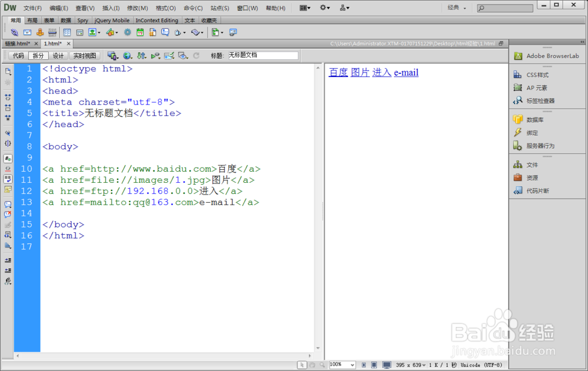Click the Hyperlink insert icon
The width and height of the screenshot is (588, 371).
coord(14,32)
